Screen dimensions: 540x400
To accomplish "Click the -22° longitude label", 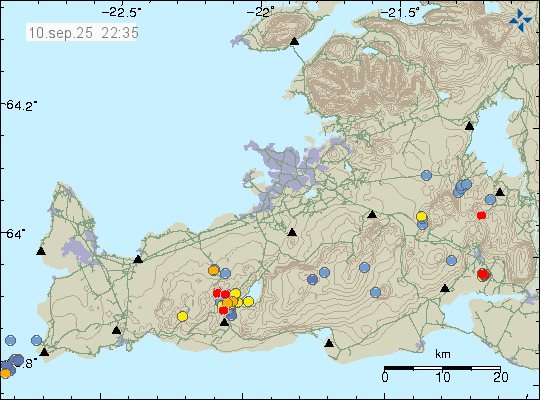I will click(262, 13).
